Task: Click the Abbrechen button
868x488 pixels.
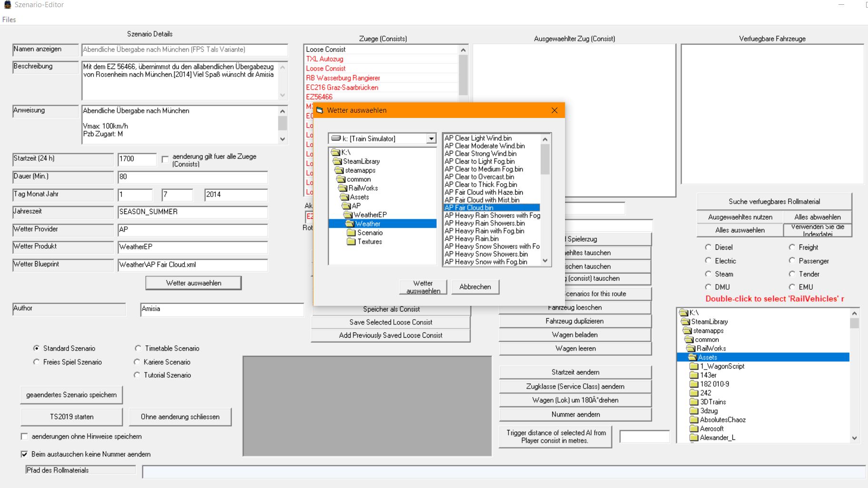Action: pyautogui.click(x=475, y=287)
